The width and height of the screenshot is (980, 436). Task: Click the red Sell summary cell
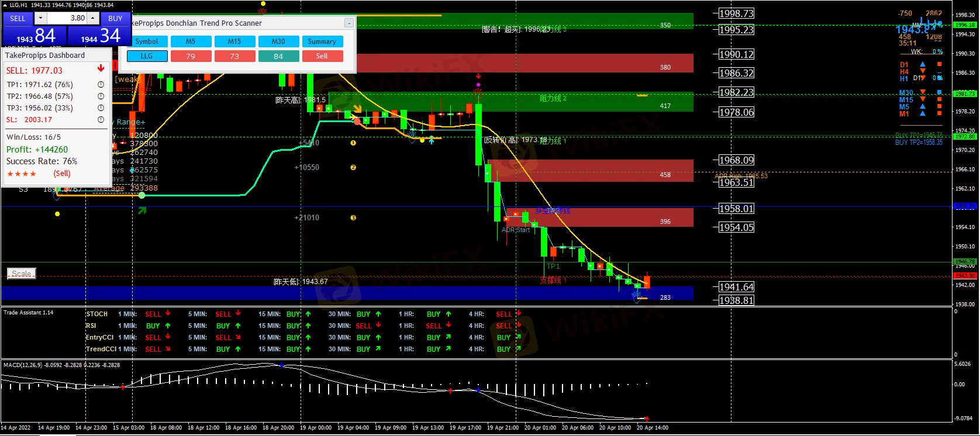[322, 56]
